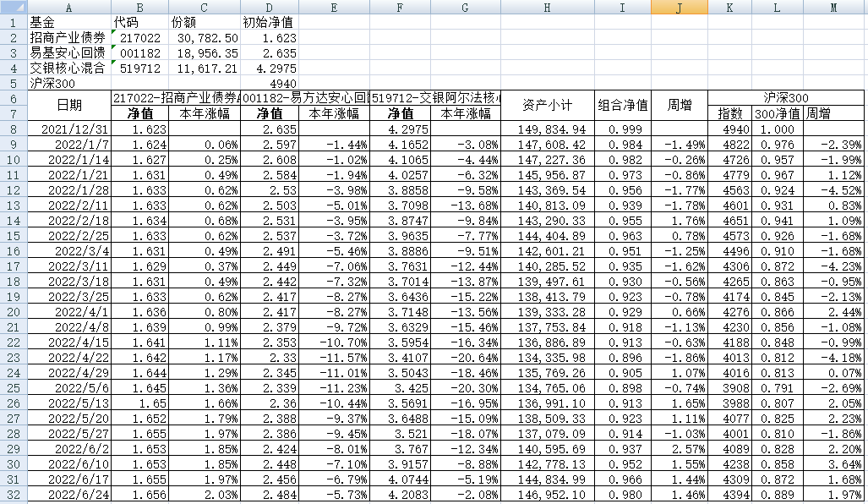Click the 4940 value in row 5

click(x=270, y=83)
